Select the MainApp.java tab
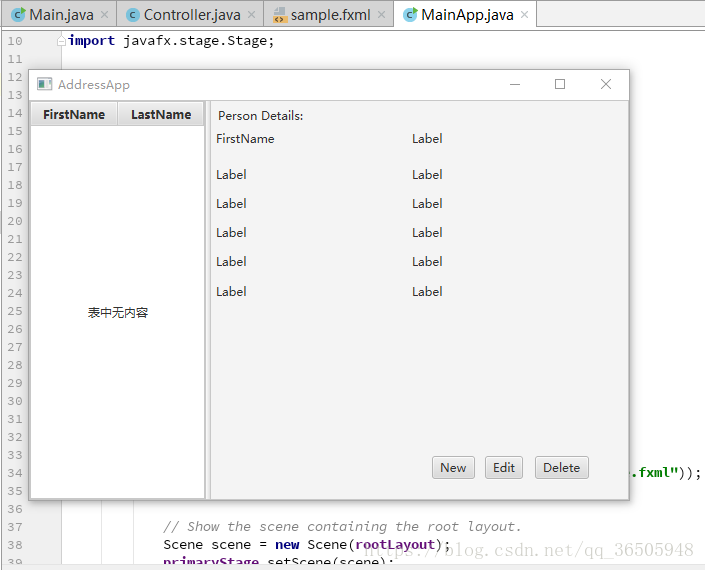Screen dimensions: 705x570 coord(467,15)
